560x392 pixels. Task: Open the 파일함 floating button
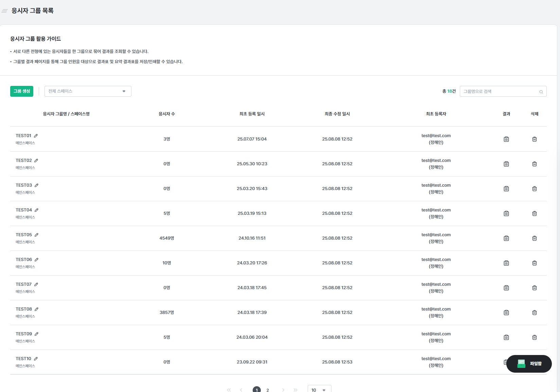(529, 363)
